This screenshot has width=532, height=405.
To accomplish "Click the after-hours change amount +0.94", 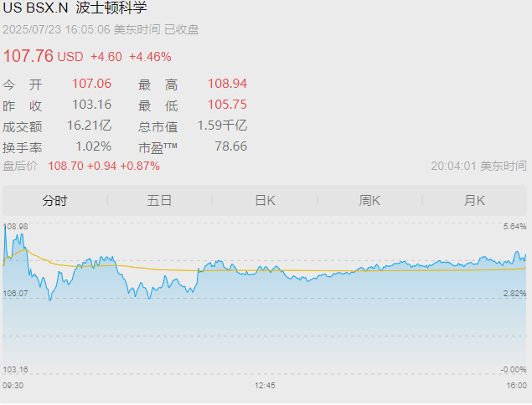I will pyautogui.click(x=101, y=166).
